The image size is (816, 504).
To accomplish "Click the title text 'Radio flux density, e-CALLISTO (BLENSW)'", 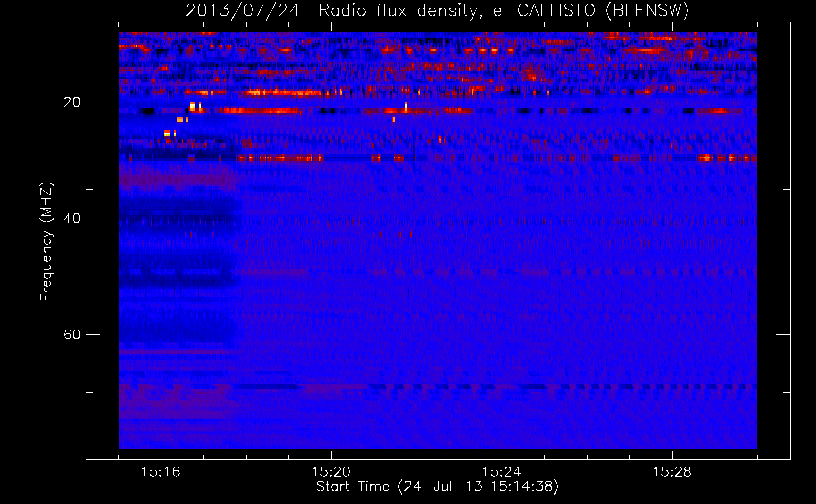I will click(x=504, y=11).
